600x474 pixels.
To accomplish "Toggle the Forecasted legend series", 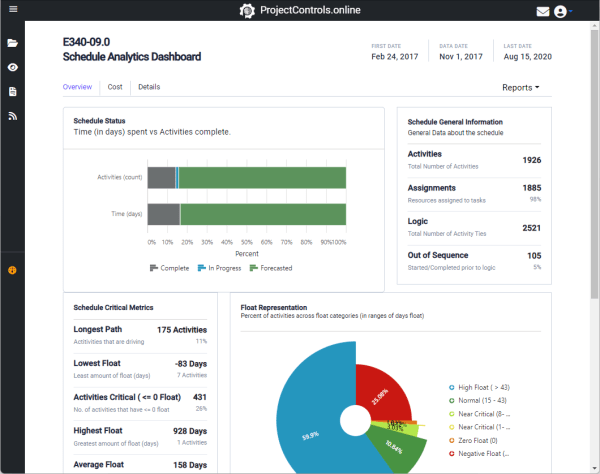I will pos(268,268).
